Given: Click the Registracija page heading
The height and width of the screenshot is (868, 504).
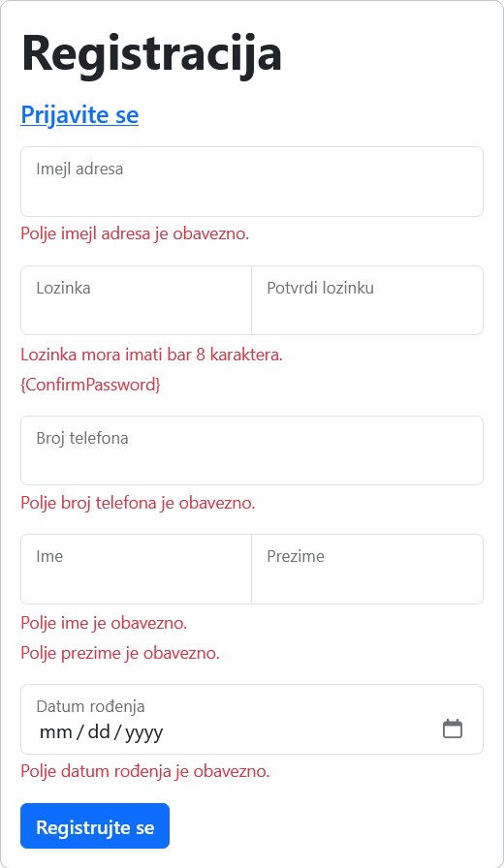Looking at the screenshot, I should tap(152, 53).
